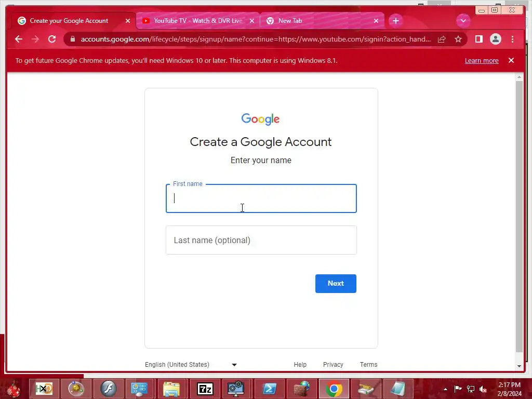Open the firewall brick wall taskbar icon
Image resolution: width=532 pixels, height=399 pixels.
tap(301, 389)
